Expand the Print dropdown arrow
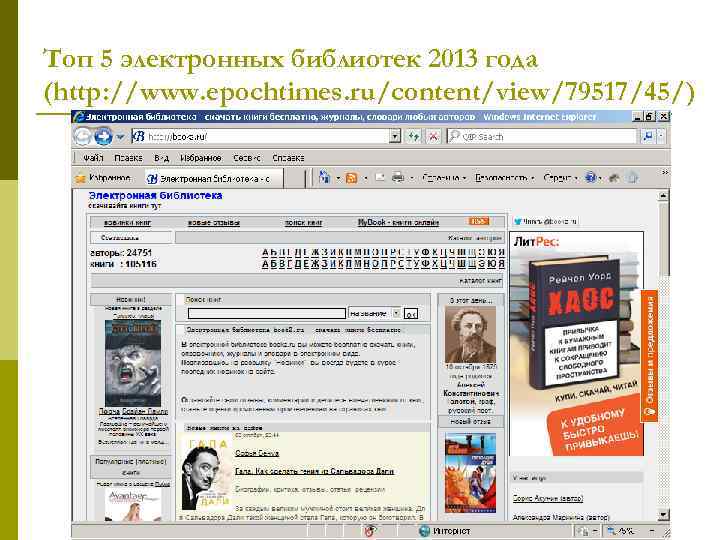This screenshot has height=540, width=720. click(411, 178)
